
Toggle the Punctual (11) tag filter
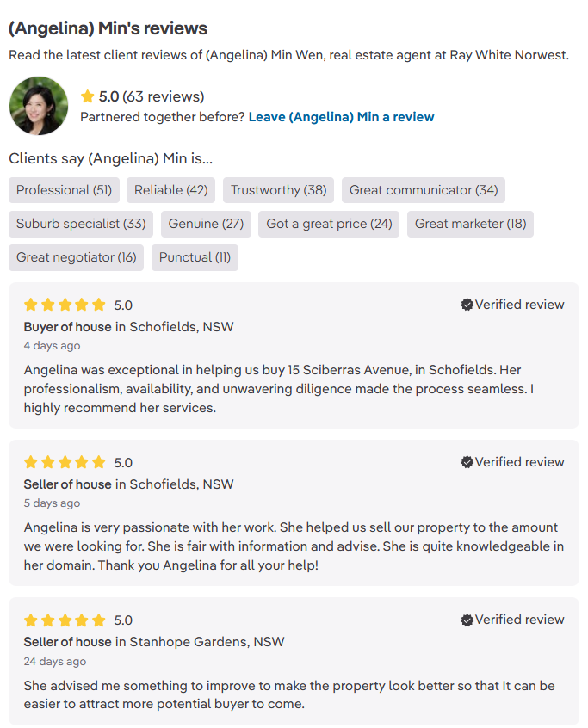click(195, 257)
